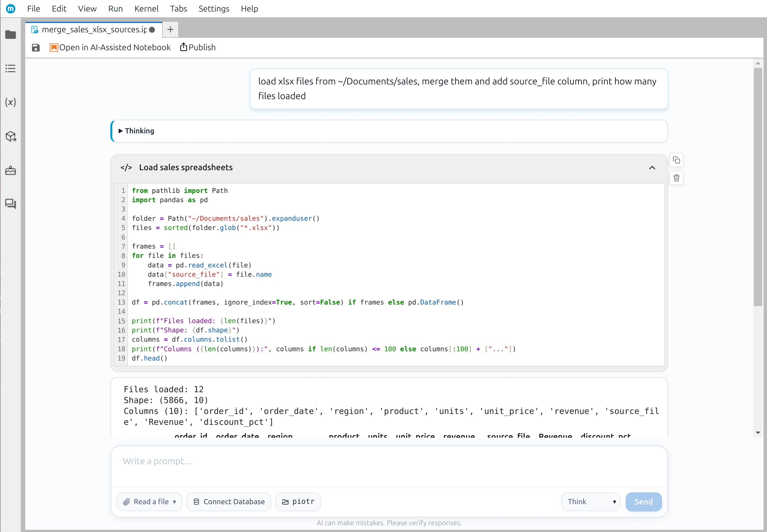Image resolution: width=767 pixels, height=532 pixels.
Task: Open a new launcher tab with plus
Action: point(170,30)
